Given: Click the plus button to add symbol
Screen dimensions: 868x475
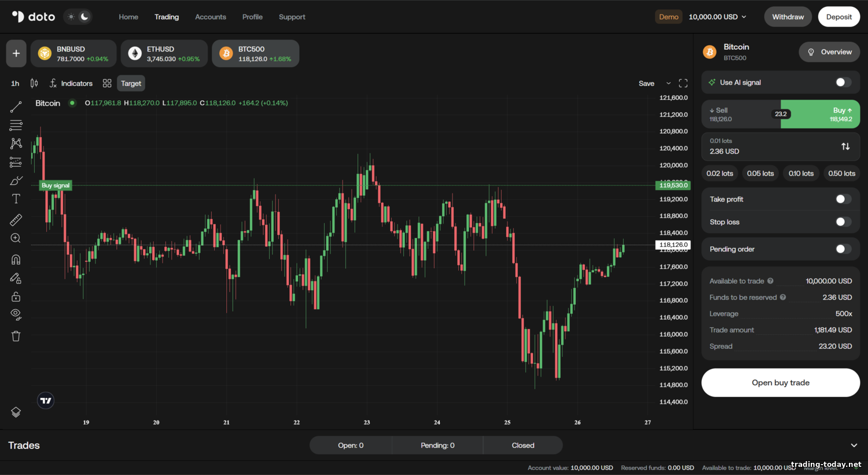Looking at the screenshot, I should [x=16, y=53].
